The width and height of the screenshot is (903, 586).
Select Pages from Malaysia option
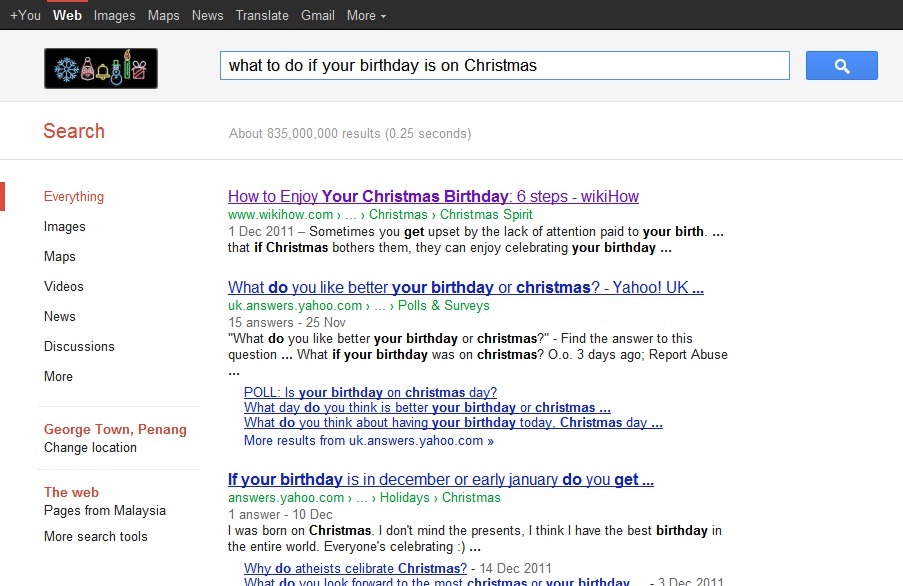[x=105, y=511]
